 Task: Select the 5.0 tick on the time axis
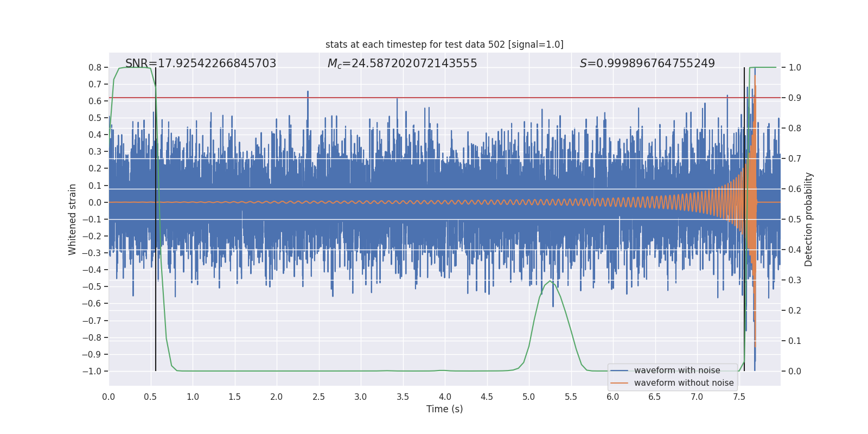(529, 397)
